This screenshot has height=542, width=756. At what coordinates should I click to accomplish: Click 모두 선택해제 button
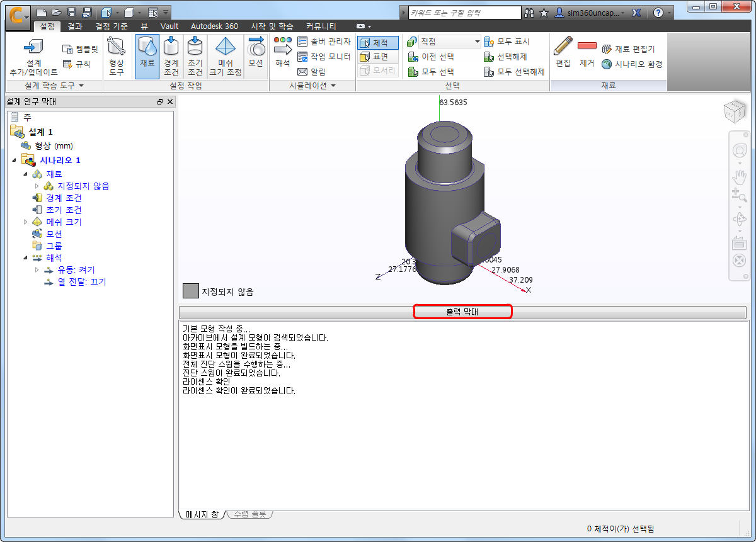pos(514,72)
